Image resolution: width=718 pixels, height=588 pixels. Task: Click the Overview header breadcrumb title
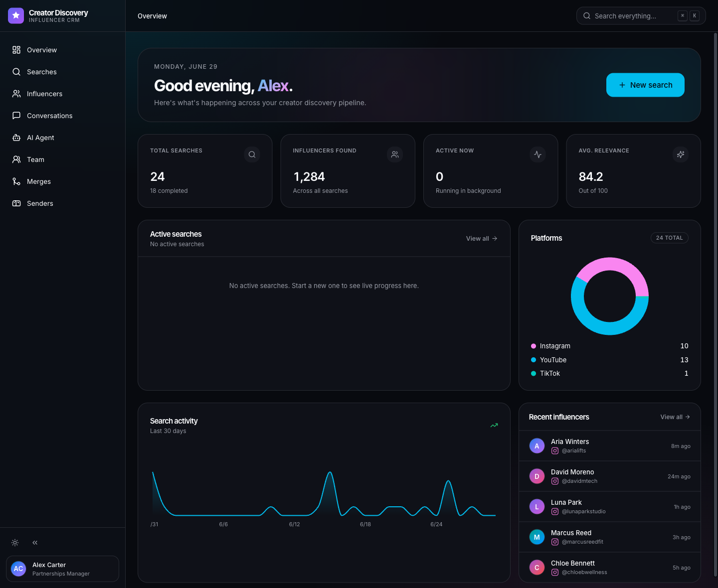pos(152,16)
